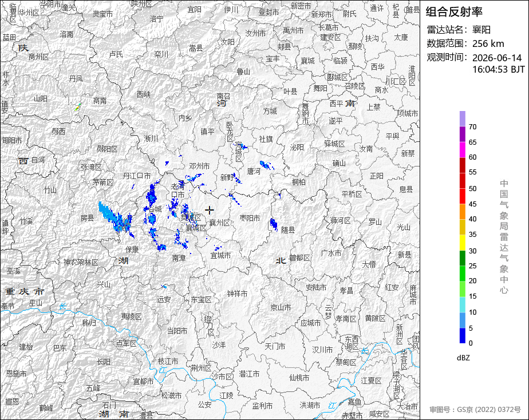Click the 淅川 map label
The image size is (529, 420).
click(151, 138)
